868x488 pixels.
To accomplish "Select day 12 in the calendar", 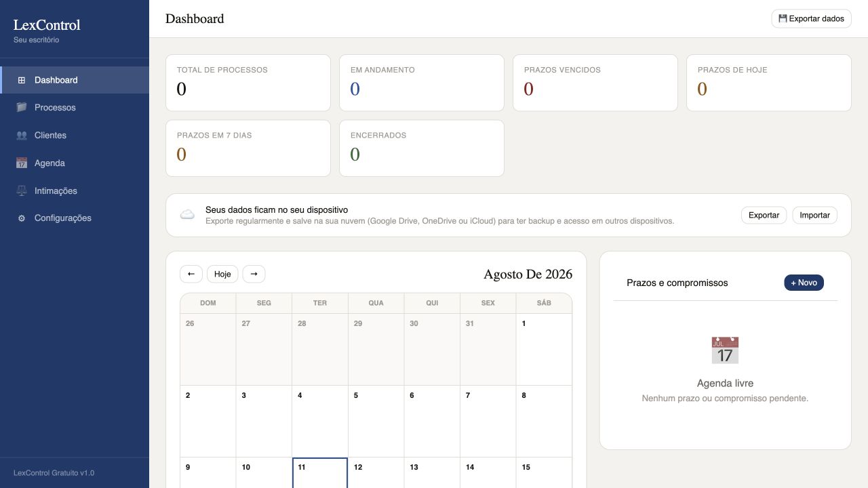I will coord(376,473).
